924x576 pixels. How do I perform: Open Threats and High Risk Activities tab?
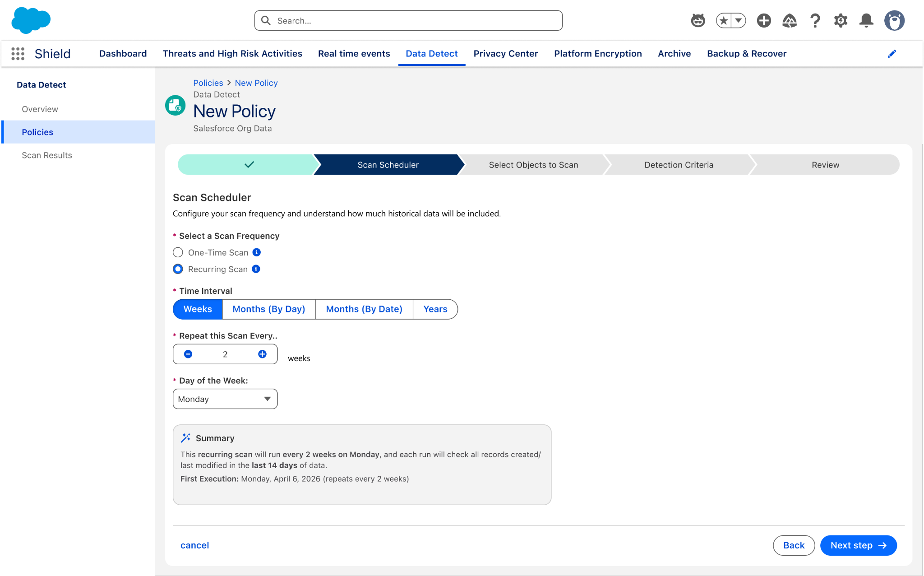[232, 54]
